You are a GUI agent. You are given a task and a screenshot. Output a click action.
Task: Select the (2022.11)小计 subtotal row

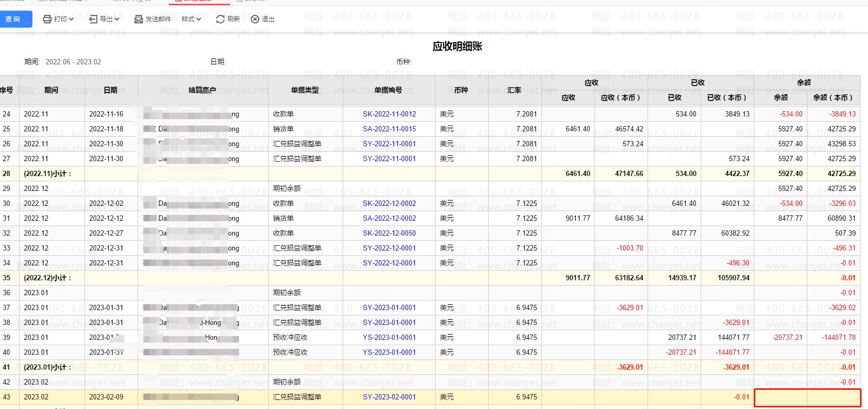click(x=429, y=173)
